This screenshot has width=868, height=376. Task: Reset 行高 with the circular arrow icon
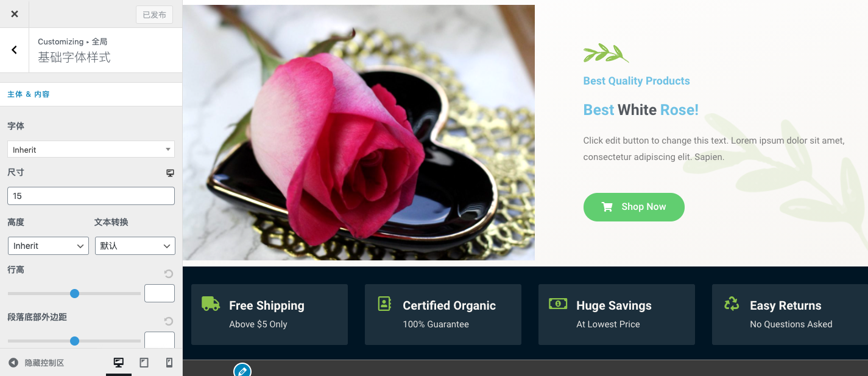tap(169, 274)
